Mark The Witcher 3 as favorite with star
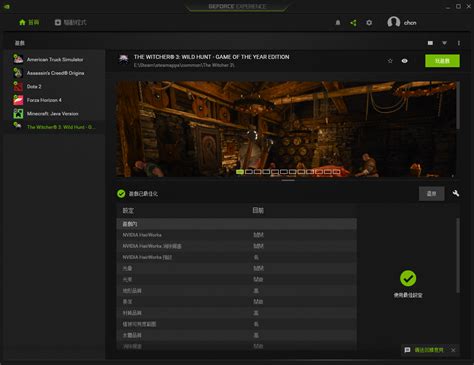 pyautogui.click(x=390, y=61)
